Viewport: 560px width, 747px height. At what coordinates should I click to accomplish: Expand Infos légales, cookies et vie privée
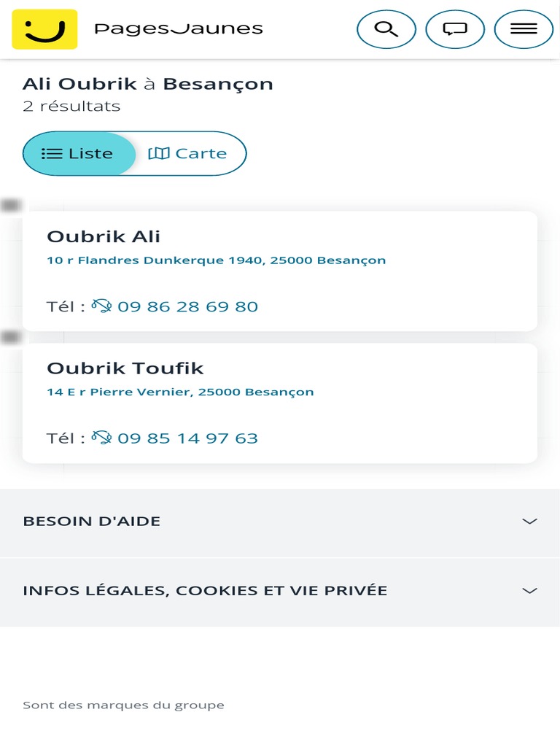(205, 591)
